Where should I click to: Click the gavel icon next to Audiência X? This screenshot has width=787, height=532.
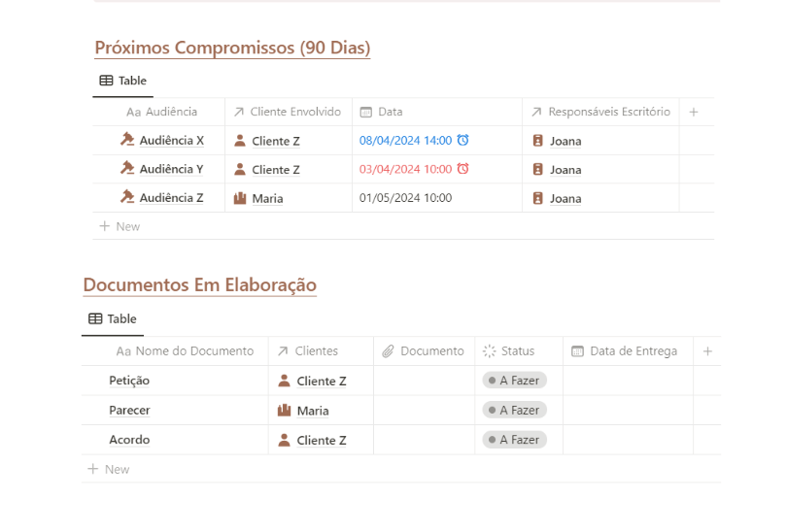point(126,140)
